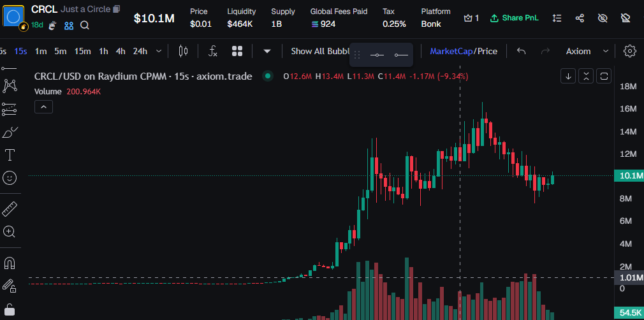
Task: Click Show All Bubbles toggle text
Action: click(x=320, y=52)
